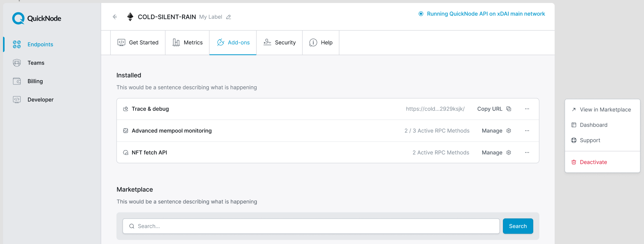Select Dashboard from the context menu
The width and height of the screenshot is (644, 244).
[602, 125]
